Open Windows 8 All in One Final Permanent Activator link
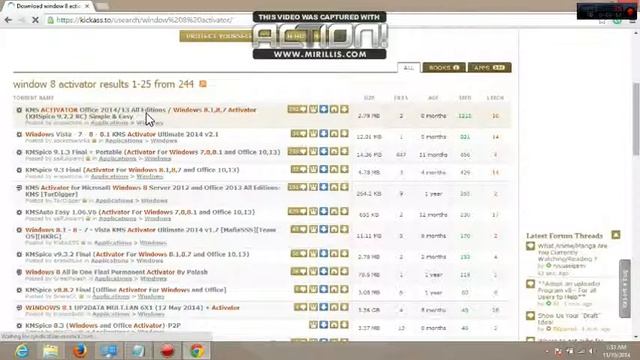 pos(116,272)
